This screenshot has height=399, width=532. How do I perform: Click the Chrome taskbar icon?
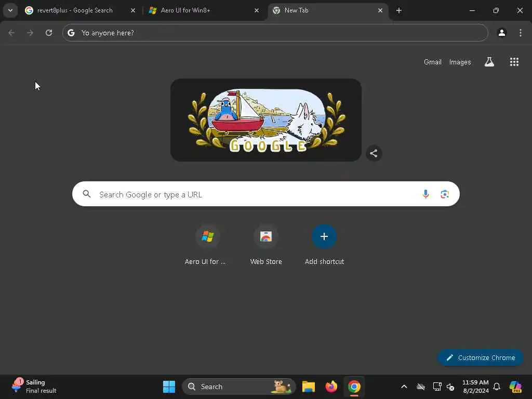[354, 387]
